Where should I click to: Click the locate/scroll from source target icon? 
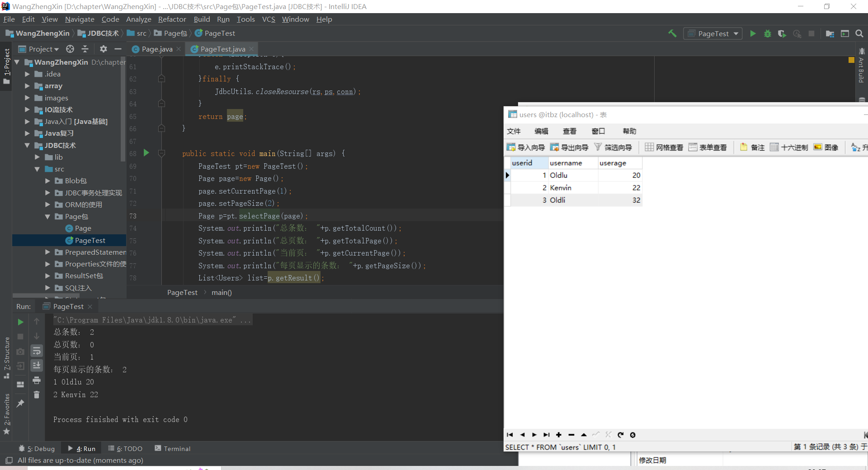click(70, 49)
